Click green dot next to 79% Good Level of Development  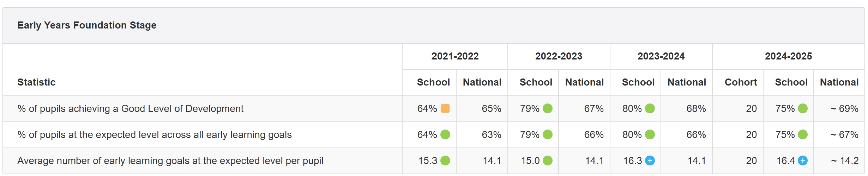point(548,108)
